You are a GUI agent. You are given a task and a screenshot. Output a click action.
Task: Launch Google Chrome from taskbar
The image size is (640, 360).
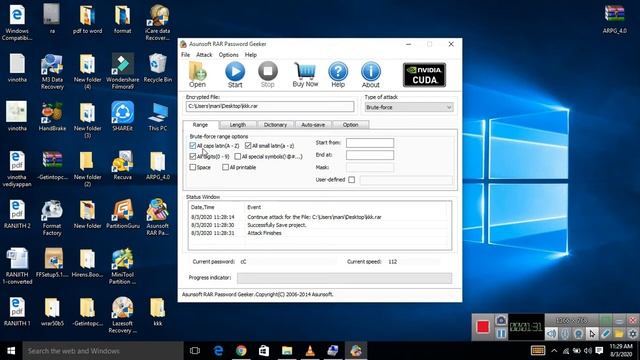pos(241,351)
